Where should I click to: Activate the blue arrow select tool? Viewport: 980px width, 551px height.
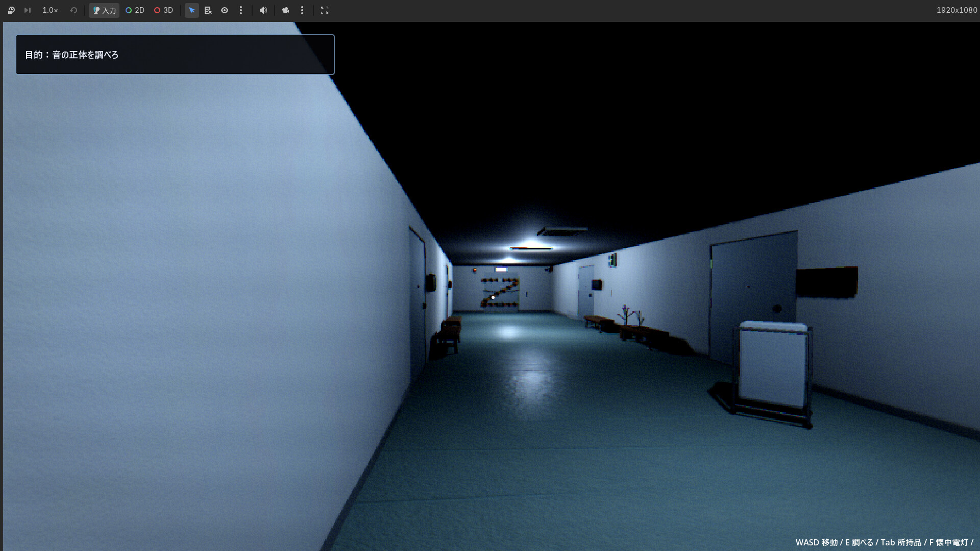click(192, 10)
